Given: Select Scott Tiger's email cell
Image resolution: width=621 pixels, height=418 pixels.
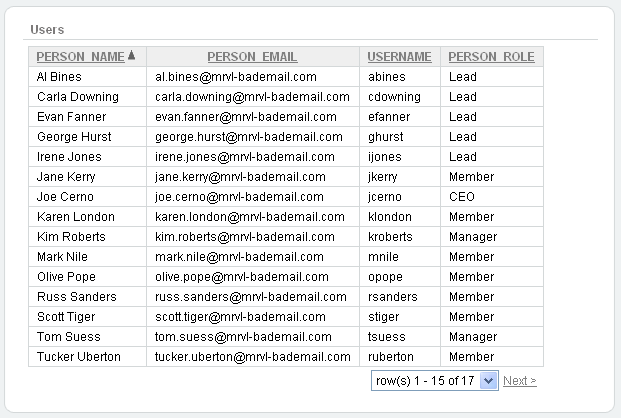Looking at the screenshot, I should point(240,317).
